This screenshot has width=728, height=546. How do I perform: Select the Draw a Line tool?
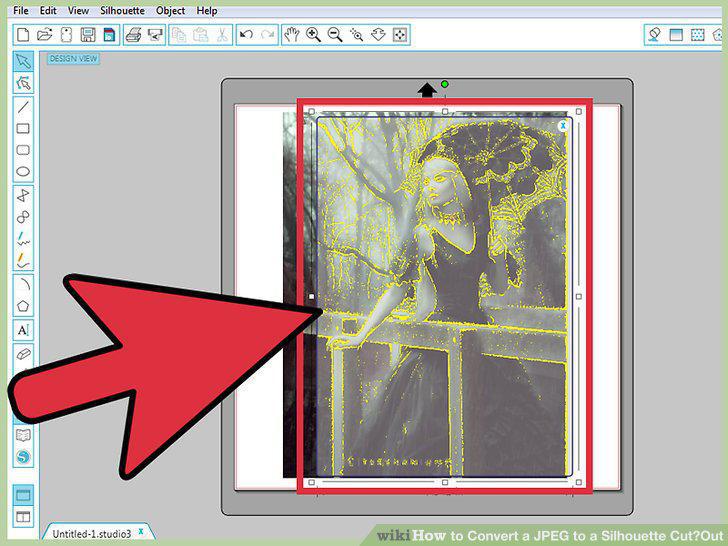coord(23,107)
